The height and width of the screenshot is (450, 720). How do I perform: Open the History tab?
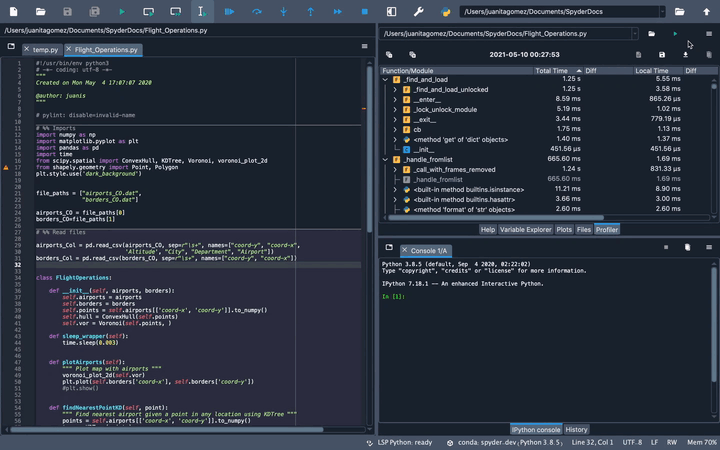point(576,429)
